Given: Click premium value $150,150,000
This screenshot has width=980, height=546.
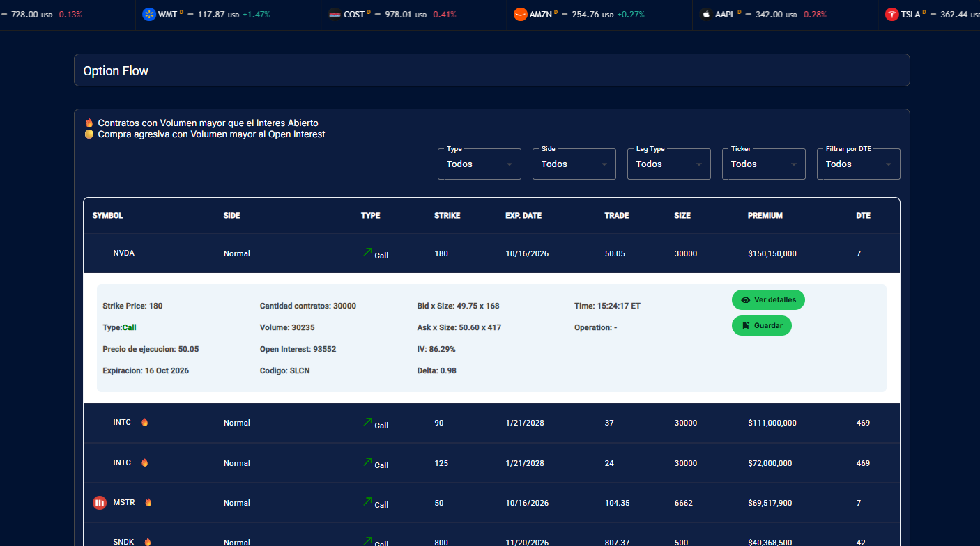Looking at the screenshot, I should pyautogui.click(x=772, y=253).
